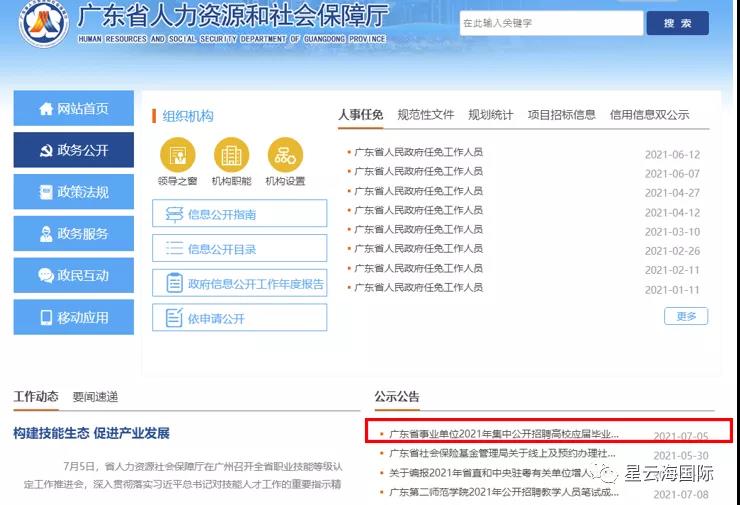This screenshot has height=505, width=740.
Task: Click the signpost icon in 信息公开指南
Action: (x=174, y=215)
